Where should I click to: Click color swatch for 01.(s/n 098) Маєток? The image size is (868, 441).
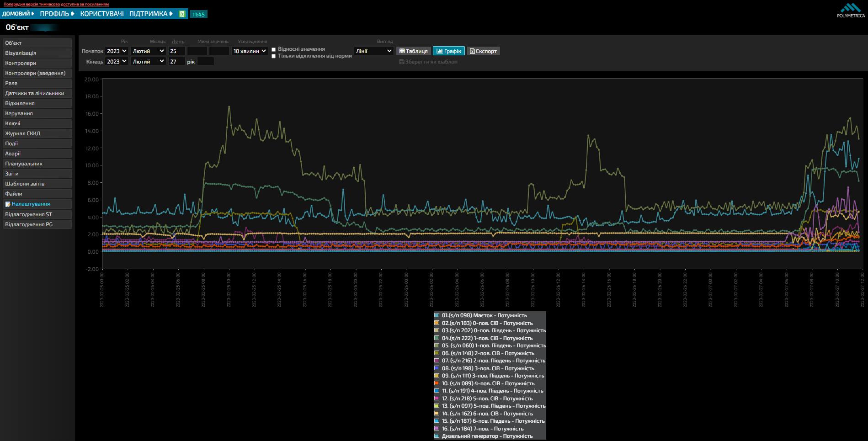point(437,315)
